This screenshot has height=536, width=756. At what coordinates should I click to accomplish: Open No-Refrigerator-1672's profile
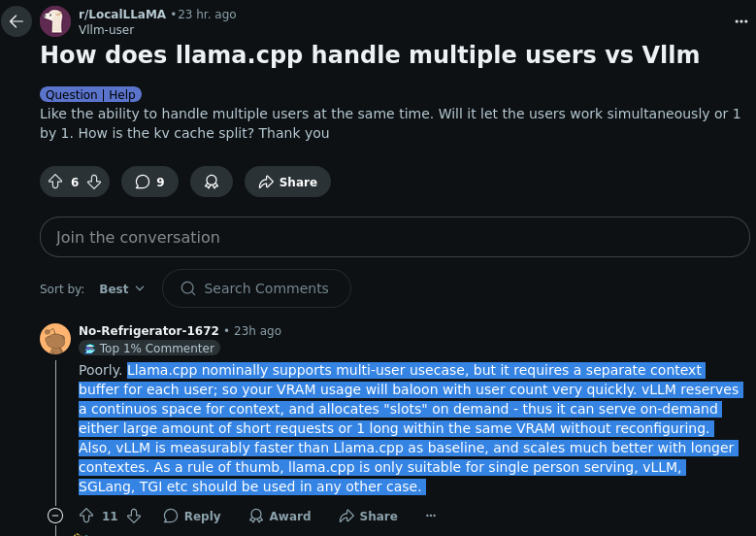(148, 330)
